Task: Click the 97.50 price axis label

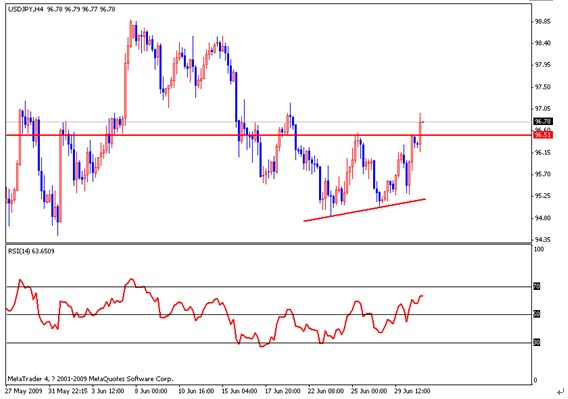Action: (x=543, y=87)
